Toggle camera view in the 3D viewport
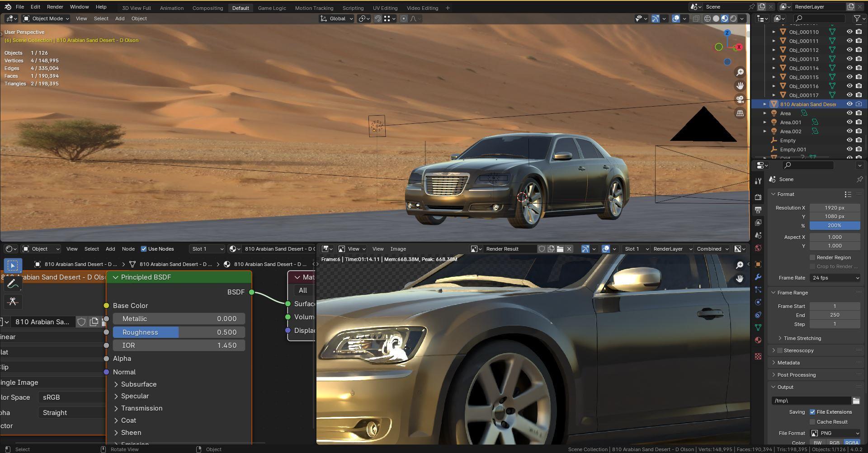 (x=740, y=99)
